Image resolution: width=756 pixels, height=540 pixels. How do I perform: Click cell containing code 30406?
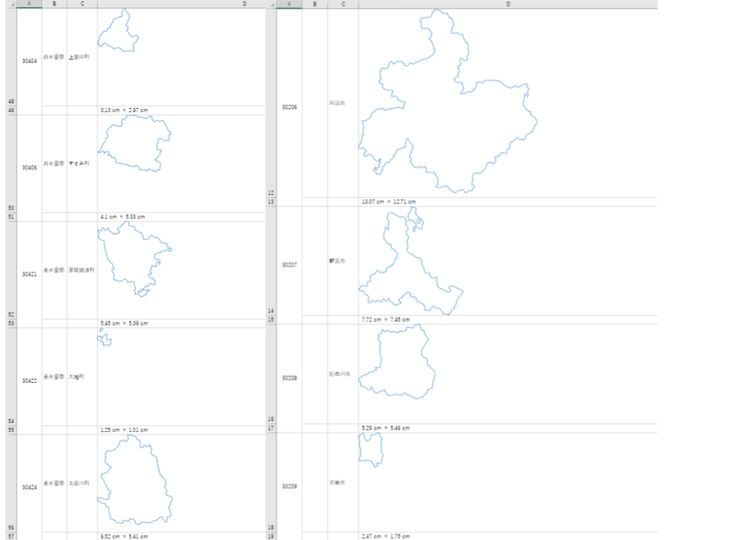[29, 168]
